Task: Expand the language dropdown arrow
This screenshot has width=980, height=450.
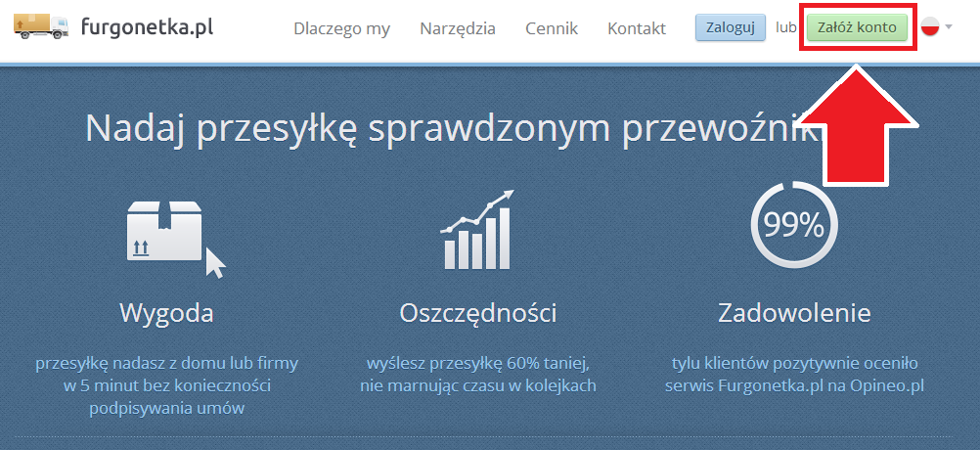Action: 949,27
